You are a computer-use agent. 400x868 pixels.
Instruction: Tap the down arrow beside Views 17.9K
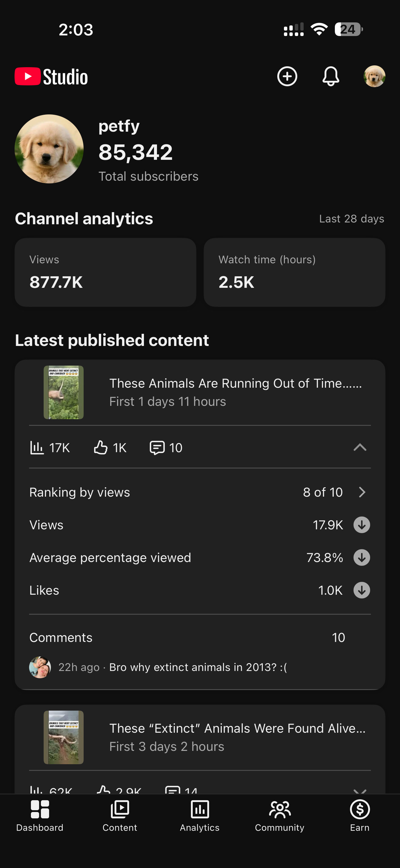tap(362, 525)
